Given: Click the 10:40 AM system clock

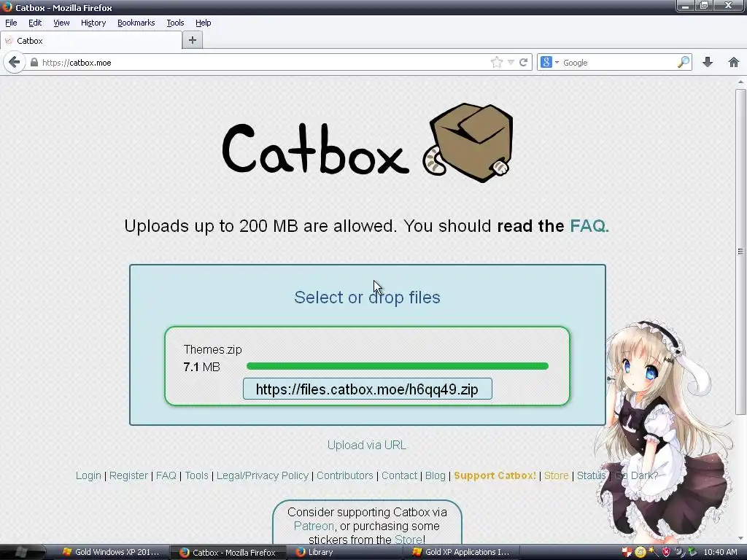Looking at the screenshot, I should pos(720,553).
